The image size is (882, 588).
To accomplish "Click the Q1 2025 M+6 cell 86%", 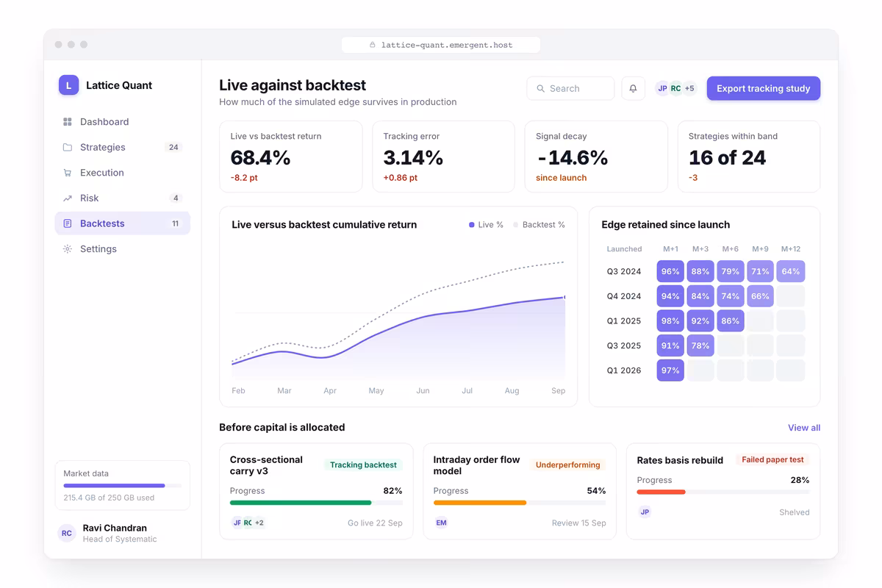I will pyautogui.click(x=731, y=321).
